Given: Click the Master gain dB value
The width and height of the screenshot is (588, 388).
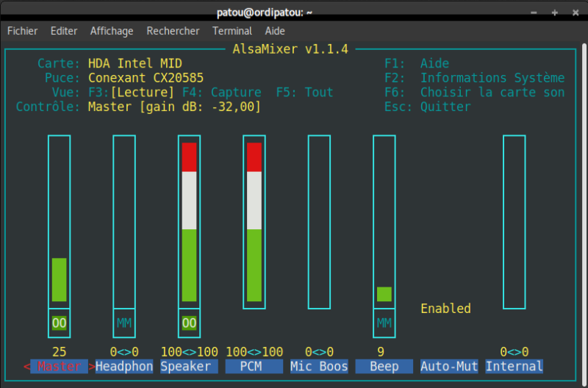Looking at the screenshot, I should coord(200,107).
